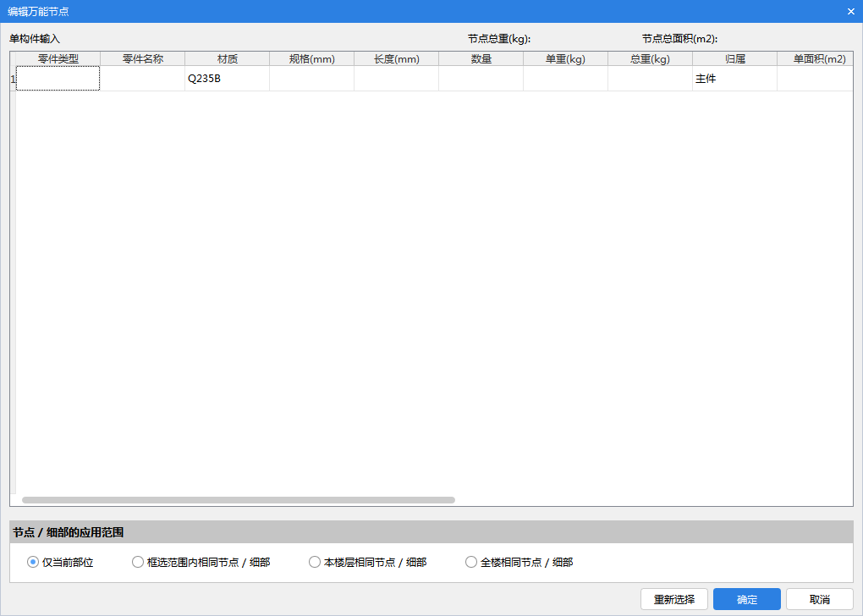Close the 编辑万能节点 dialog

click(x=851, y=11)
